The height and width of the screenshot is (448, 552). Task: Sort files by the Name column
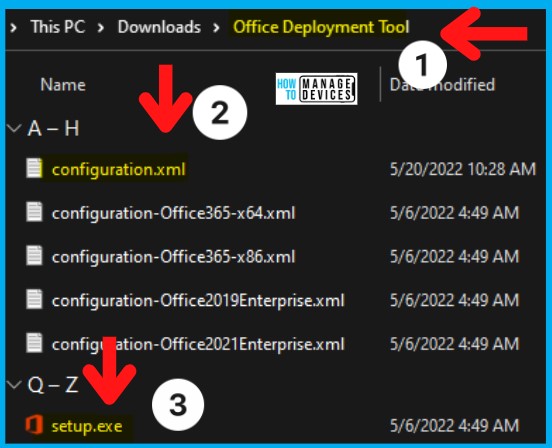point(63,85)
